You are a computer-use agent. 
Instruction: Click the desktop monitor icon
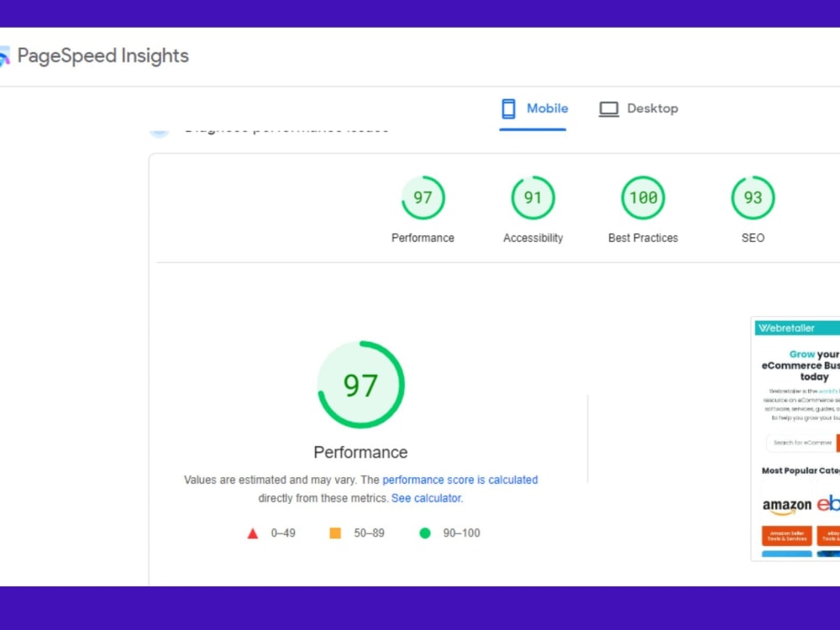608,108
